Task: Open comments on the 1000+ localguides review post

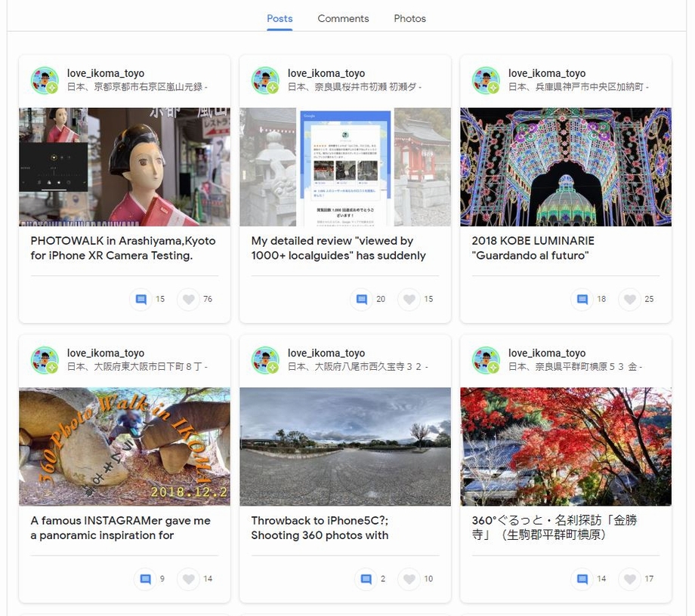Action: tap(362, 300)
